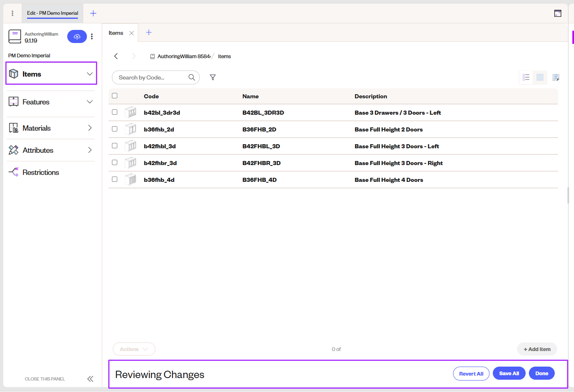The image size is (574, 392).
Task: Click the Materials cabinet icon
Action: (x=14, y=127)
